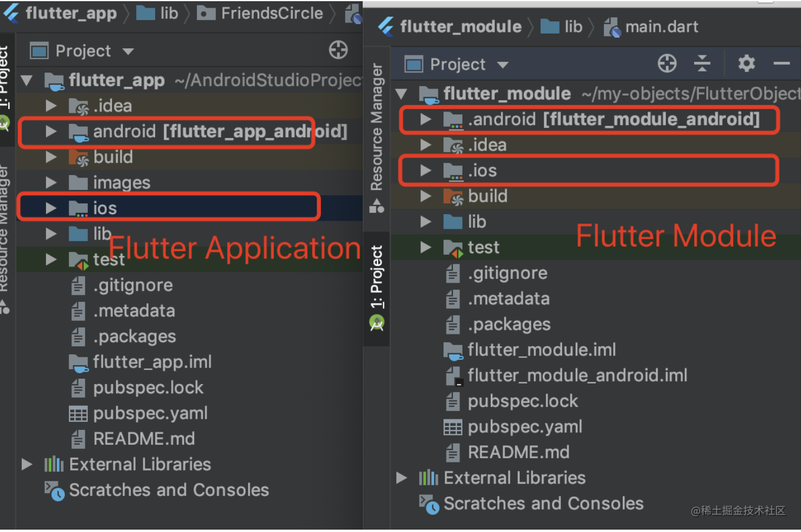Click flutter_module_android.iml file icon
801x532 pixels.
[x=454, y=376]
